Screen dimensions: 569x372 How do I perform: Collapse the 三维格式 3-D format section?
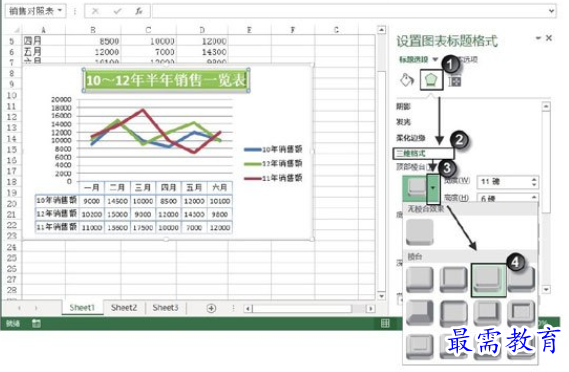[411, 154]
